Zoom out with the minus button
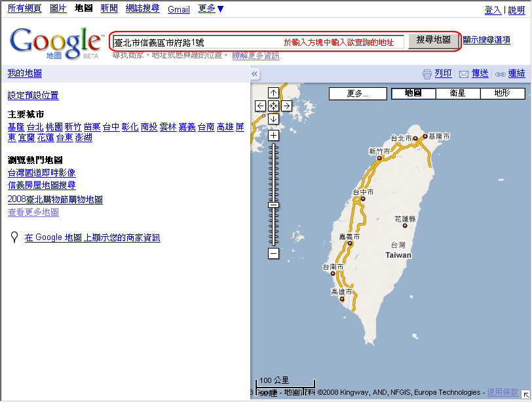Screen dimensions: 532x402 pyautogui.click(x=273, y=253)
